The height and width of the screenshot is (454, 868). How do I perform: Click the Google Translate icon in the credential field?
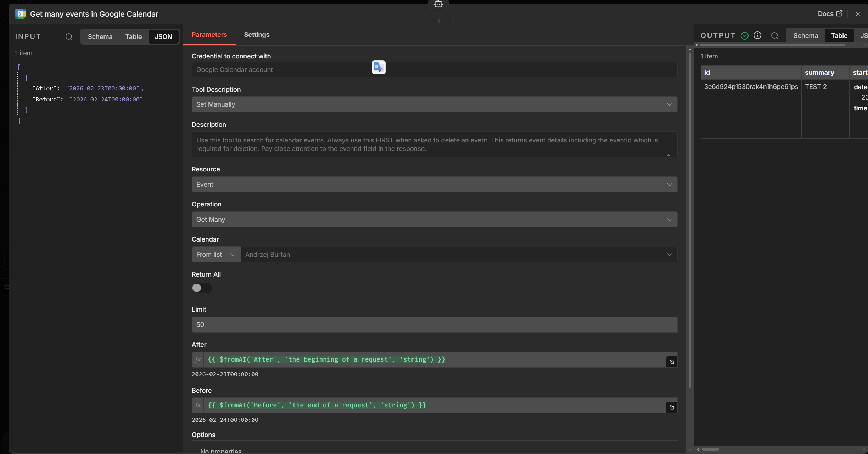tap(379, 67)
